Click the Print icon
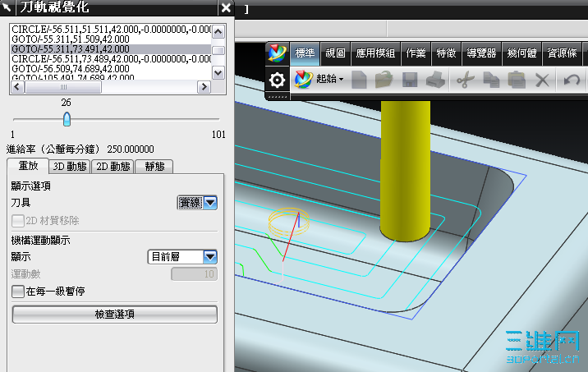This screenshot has width=588, height=372. click(x=435, y=80)
